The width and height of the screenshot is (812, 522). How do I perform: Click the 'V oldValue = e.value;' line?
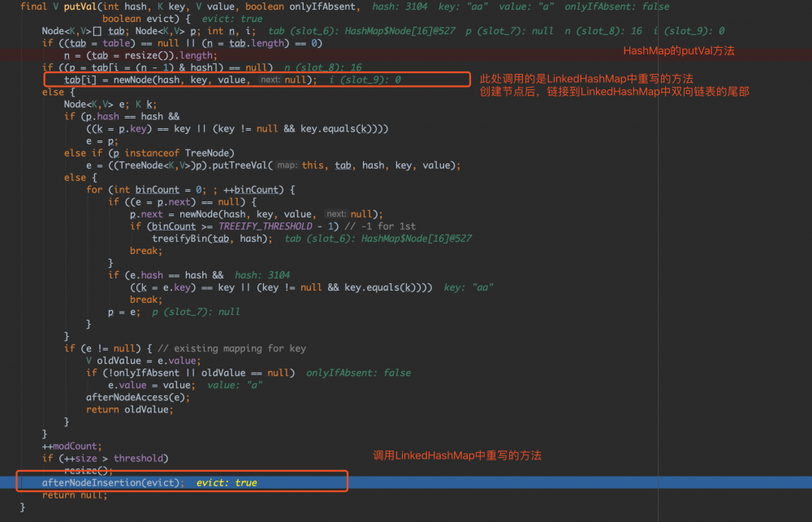tap(144, 361)
